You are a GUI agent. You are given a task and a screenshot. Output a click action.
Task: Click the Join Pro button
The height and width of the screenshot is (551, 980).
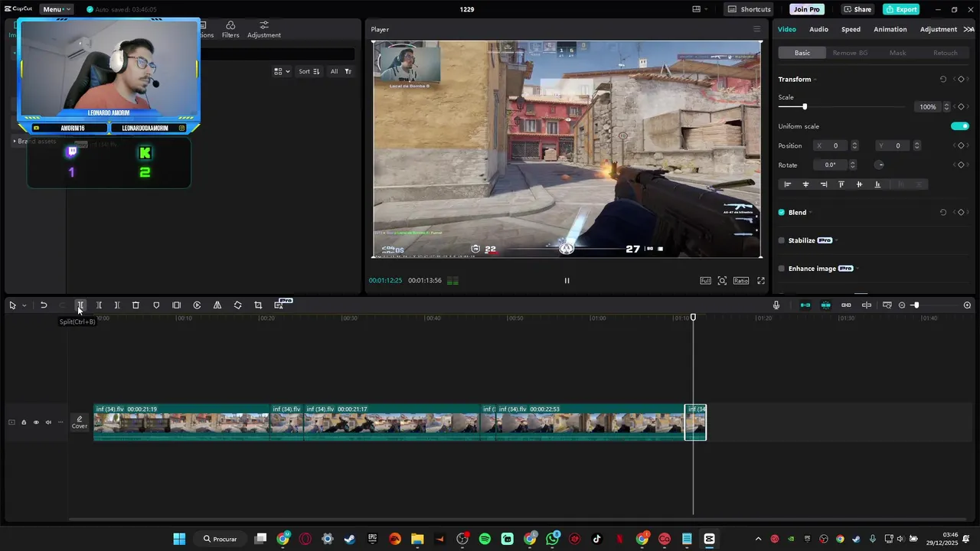(x=807, y=9)
